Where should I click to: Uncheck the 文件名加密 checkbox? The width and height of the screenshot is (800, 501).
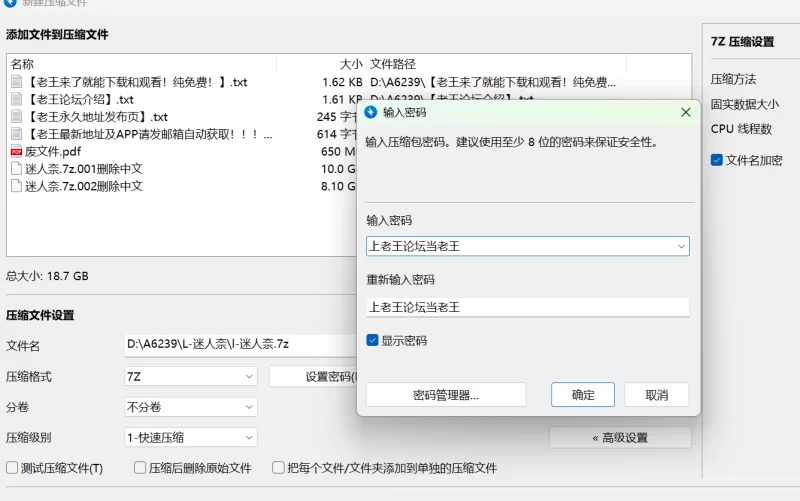point(716,160)
